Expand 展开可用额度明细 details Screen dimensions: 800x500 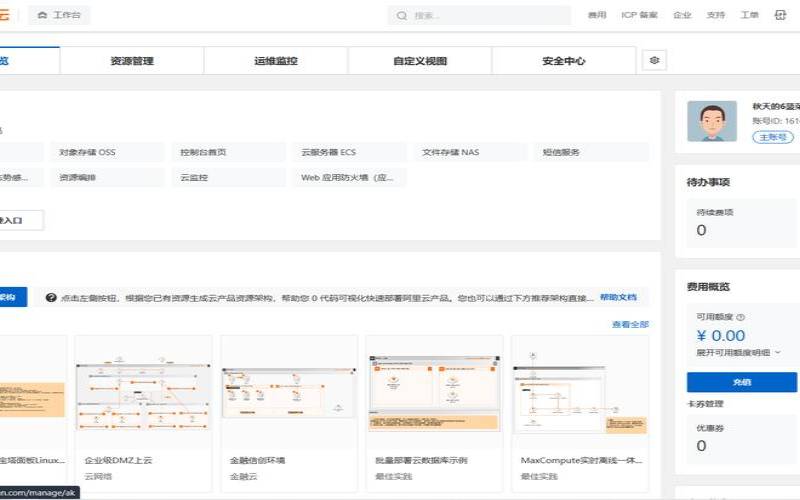click(x=738, y=353)
